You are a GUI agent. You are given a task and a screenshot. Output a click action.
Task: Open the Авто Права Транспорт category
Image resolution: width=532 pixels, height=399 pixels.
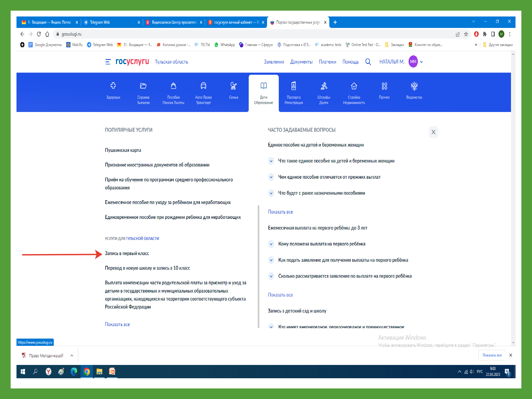click(x=203, y=93)
